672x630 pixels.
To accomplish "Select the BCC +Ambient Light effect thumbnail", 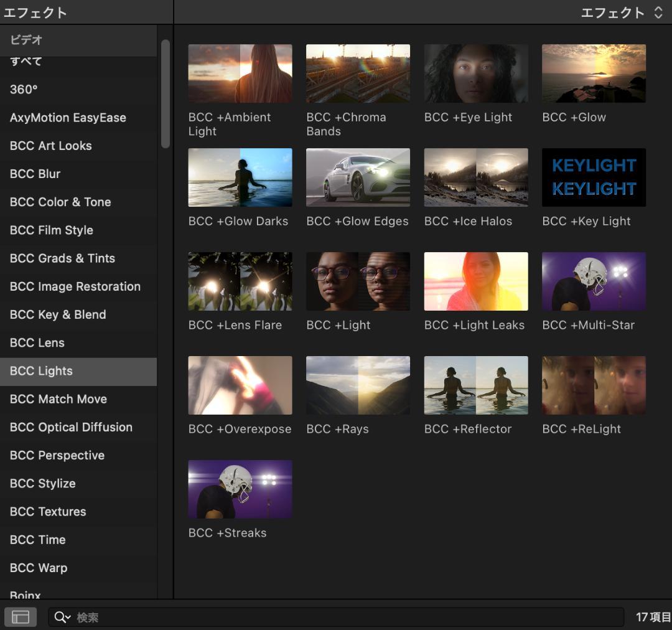I will click(x=240, y=73).
